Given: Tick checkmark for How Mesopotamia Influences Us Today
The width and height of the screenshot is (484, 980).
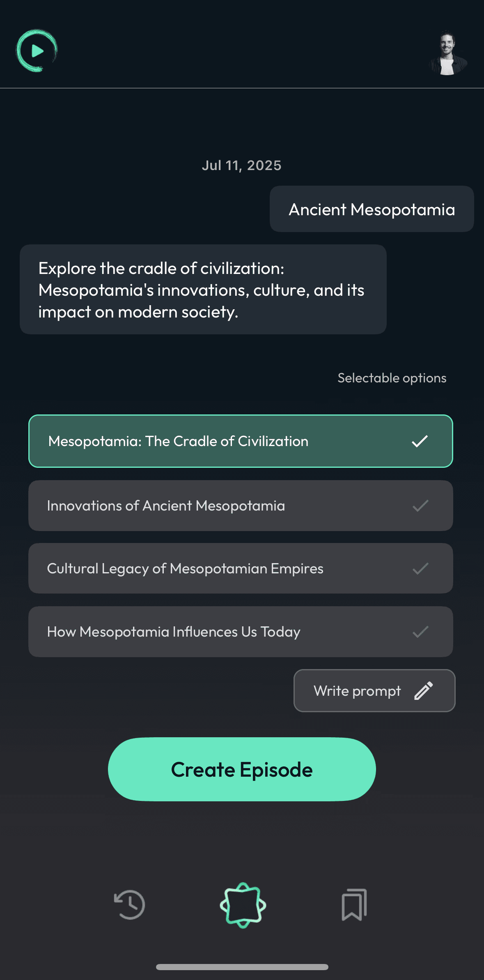Looking at the screenshot, I should click(420, 632).
